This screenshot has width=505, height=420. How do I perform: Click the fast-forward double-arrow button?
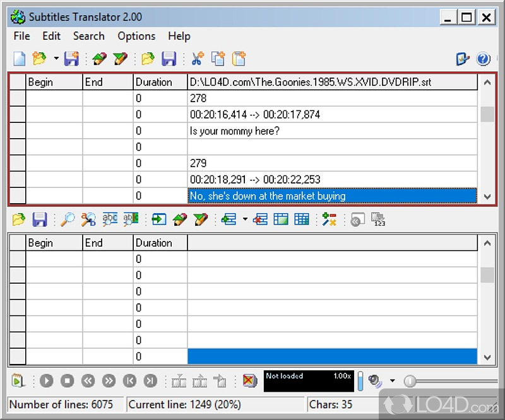[109, 381]
